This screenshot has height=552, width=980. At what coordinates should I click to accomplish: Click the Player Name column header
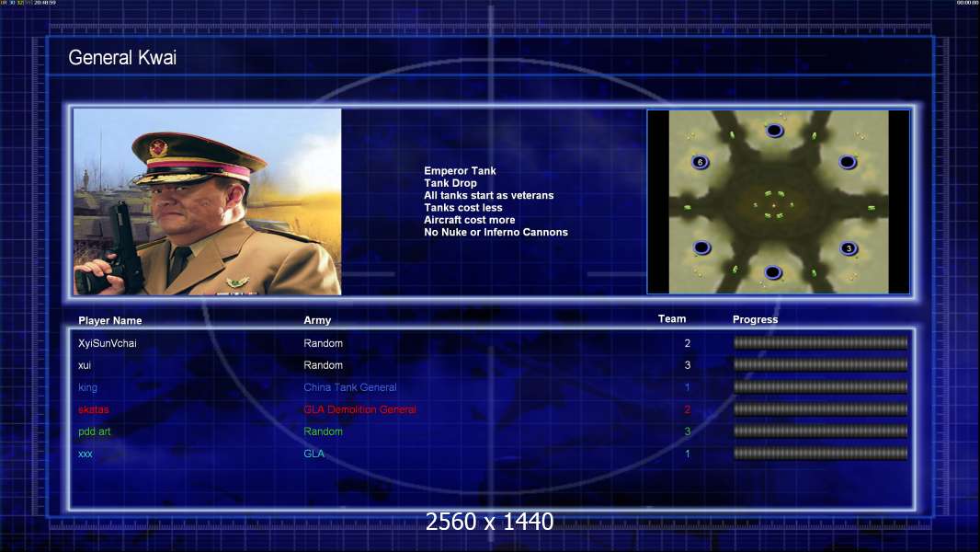(x=110, y=320)
